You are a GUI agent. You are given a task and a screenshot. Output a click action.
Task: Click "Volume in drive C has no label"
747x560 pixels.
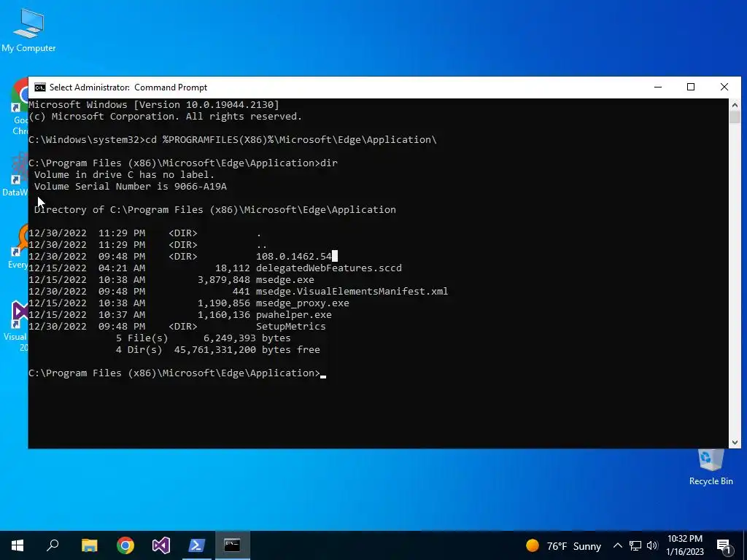124,175
